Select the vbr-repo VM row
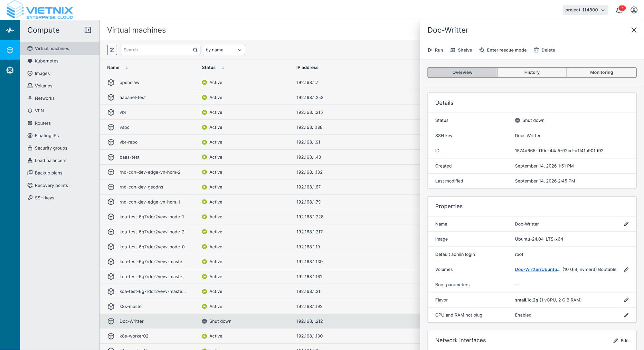The image size is (644, 350). [260, 142]
